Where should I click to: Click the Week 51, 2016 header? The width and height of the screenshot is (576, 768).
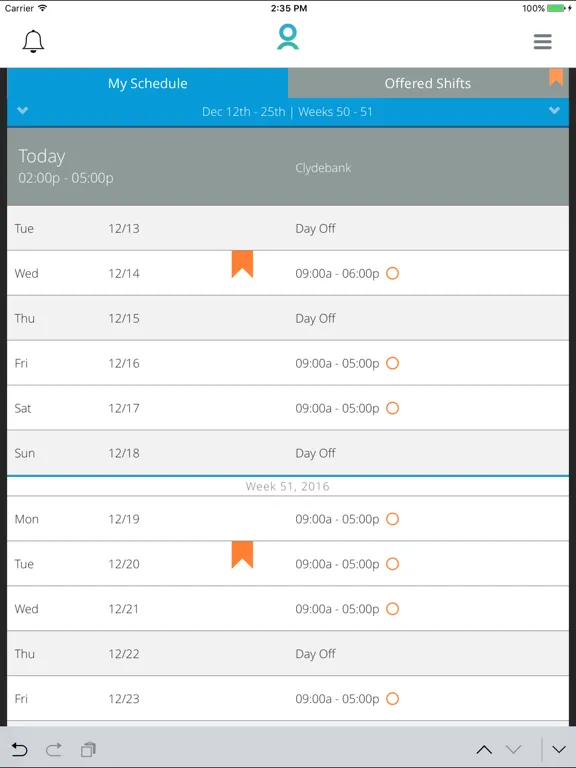(288, 486)
